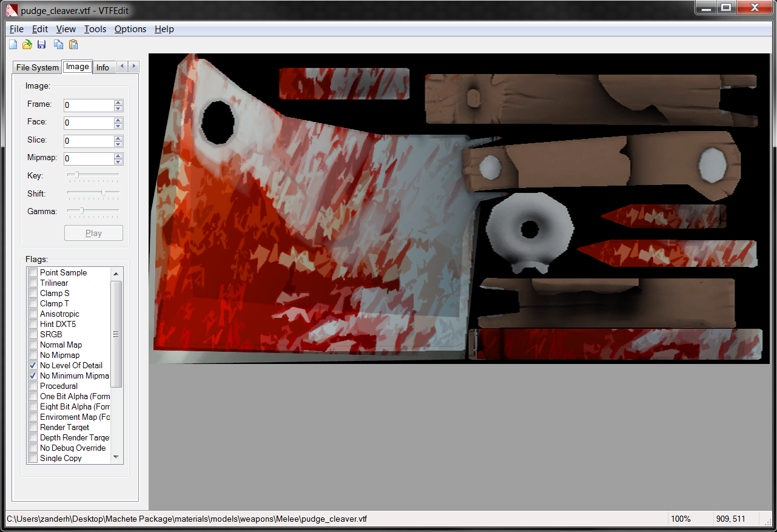Click the Save floppy disk icon
777x532 pixels.
(x=42, y=44)
